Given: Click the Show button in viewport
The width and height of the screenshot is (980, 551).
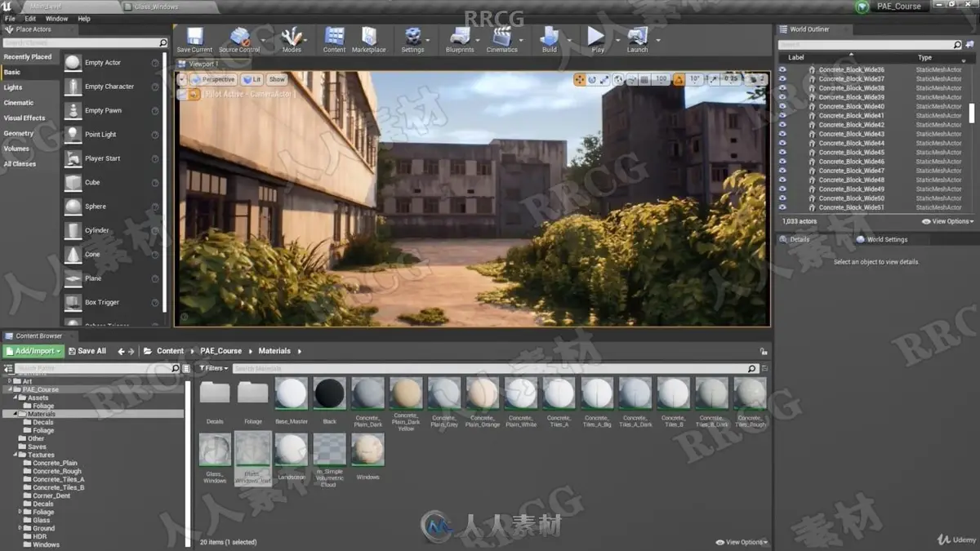Looking at the screenshot, I should 277,79.
